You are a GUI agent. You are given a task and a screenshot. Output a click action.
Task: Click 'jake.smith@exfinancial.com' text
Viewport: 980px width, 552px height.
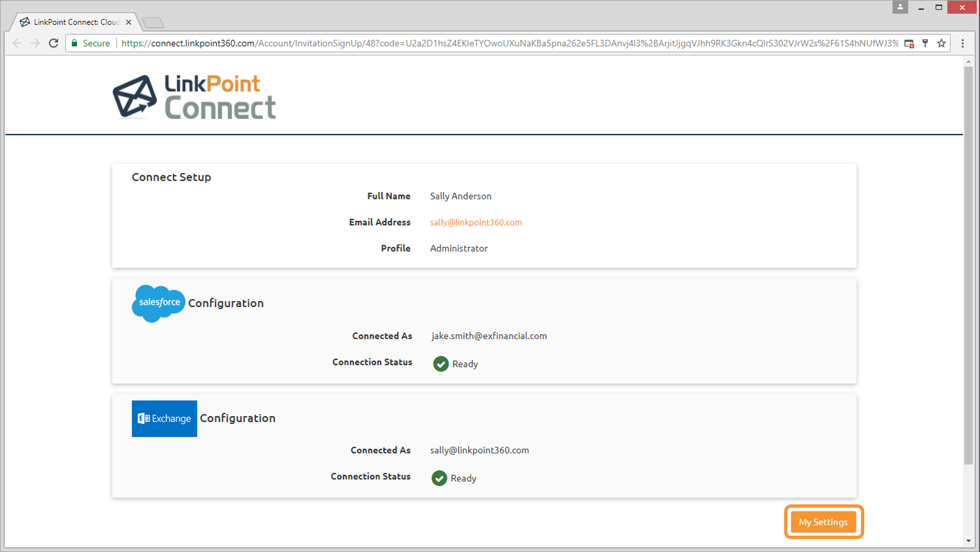(x=489, y=336)
